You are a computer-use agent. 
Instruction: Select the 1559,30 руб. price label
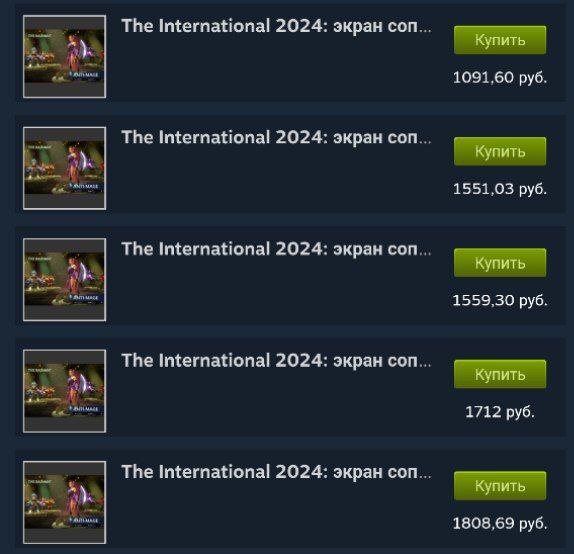click(x=500, y=301)
